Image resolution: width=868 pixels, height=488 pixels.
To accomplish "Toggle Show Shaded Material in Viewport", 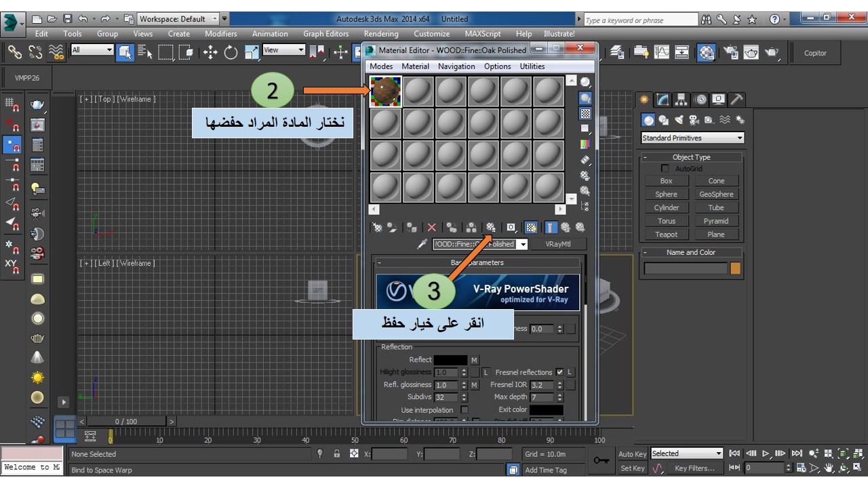I will (531, 228).
